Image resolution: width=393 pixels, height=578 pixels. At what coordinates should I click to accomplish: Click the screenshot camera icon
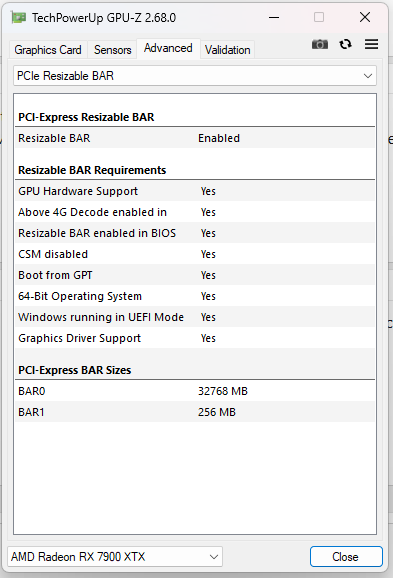click(x=320, y=44)
